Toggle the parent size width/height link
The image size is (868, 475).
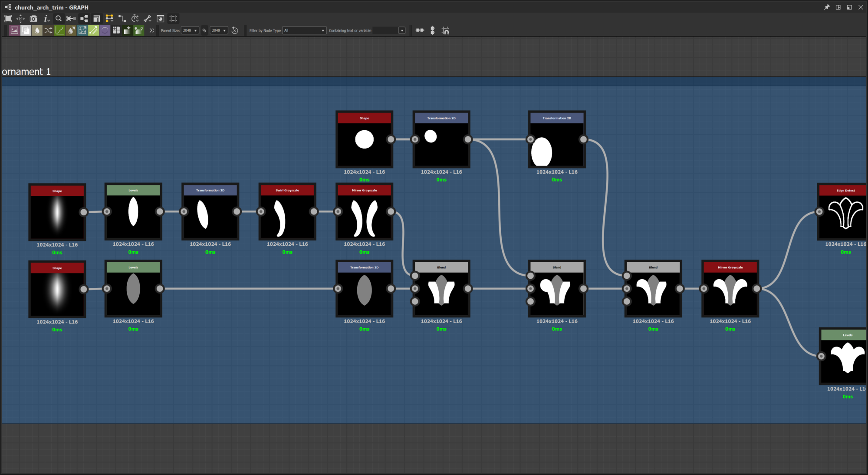pyautogui.click(x=204, y=30)
